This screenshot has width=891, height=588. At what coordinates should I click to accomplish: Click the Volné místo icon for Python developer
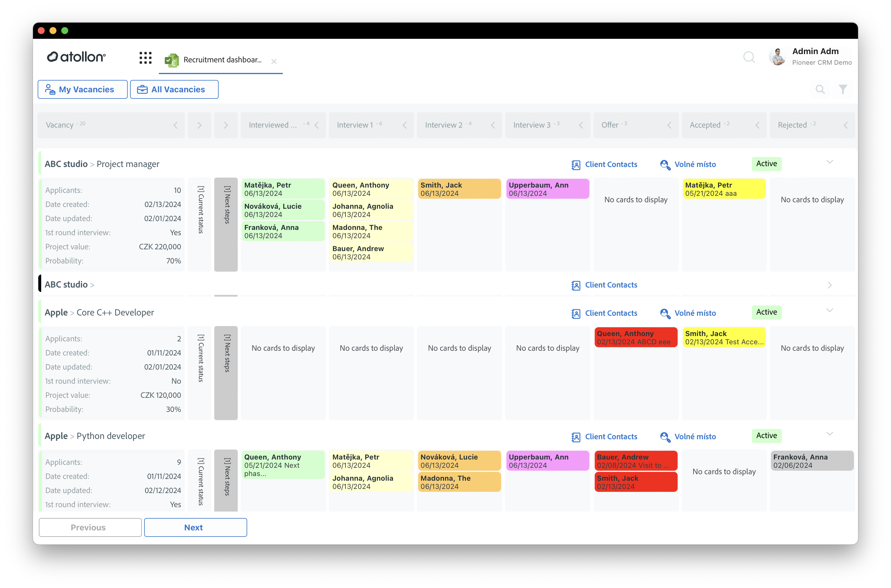(x=665, y=437)
